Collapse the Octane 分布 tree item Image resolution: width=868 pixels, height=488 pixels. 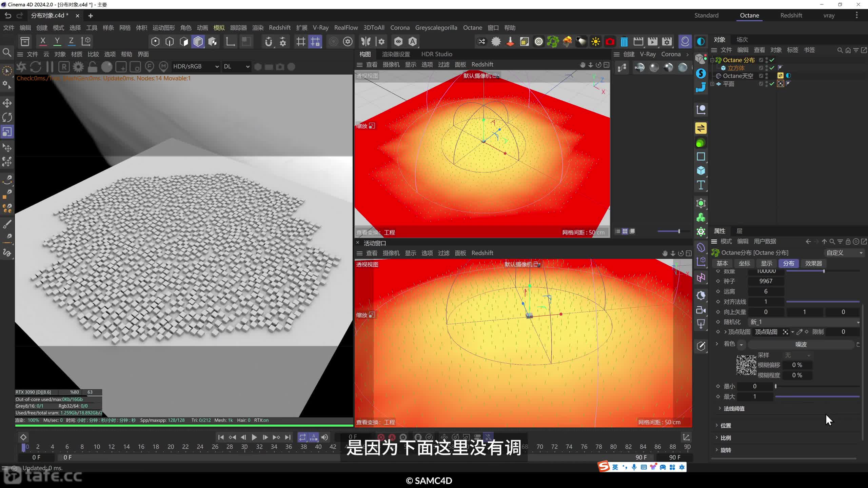tap(712, 60)
